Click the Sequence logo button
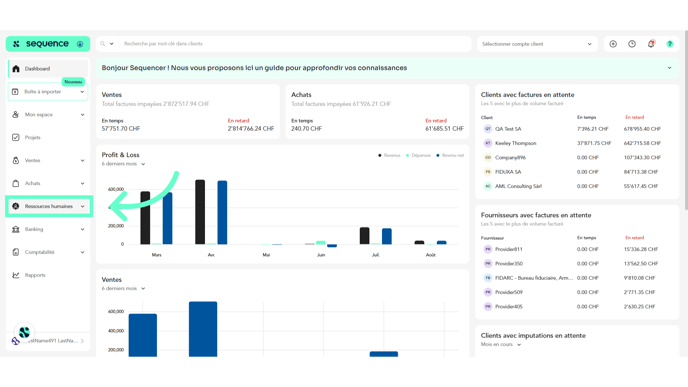The width and height of the screenshot is (688, 387). [x=48, y=44]
